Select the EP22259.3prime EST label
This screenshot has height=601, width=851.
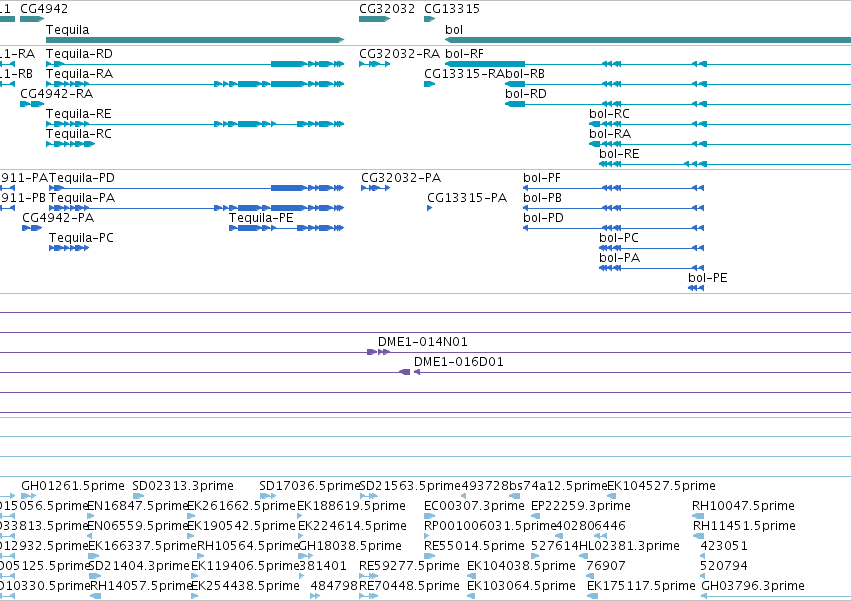click(x=581, y=506)
